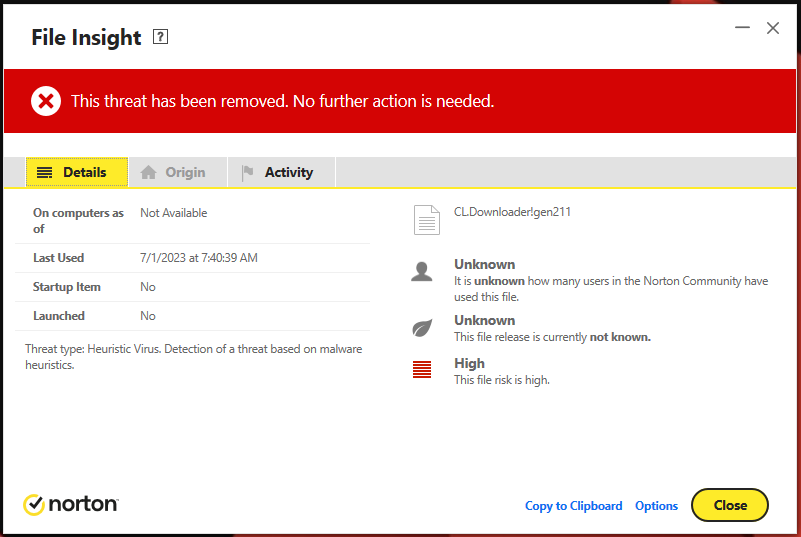Screen dimensions: 801x537
Task: Click the leaf icon for file release
Action: (422, 328)
